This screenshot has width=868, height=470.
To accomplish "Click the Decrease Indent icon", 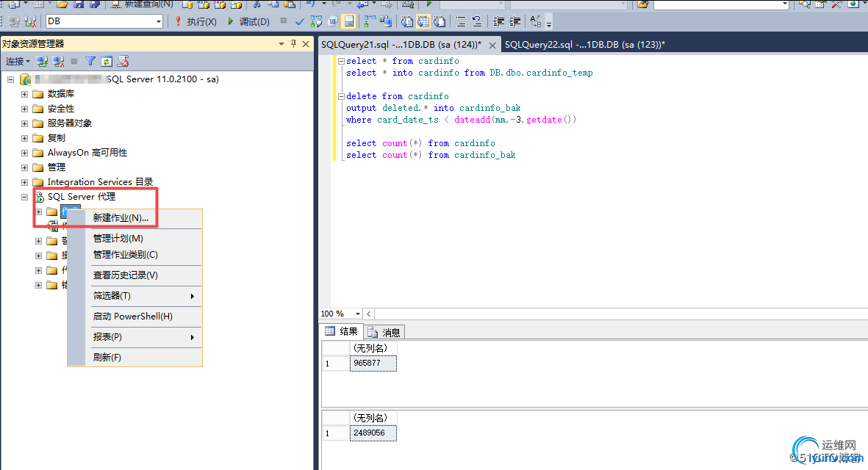I will tap(498, 21).
